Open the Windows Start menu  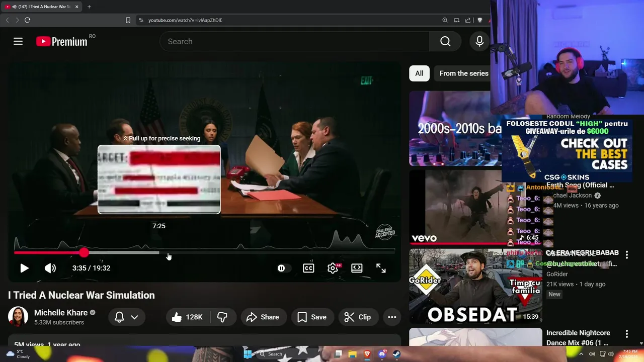248,354
